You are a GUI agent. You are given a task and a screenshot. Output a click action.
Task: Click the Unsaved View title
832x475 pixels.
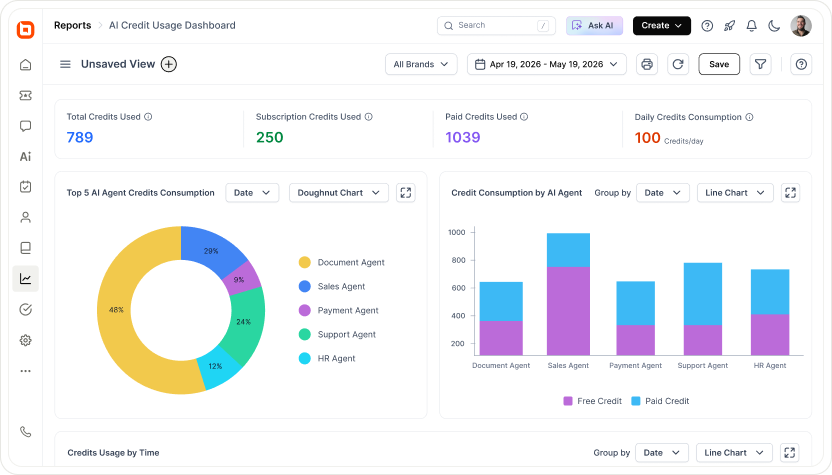pyautogui.click(x=118, y=64)
